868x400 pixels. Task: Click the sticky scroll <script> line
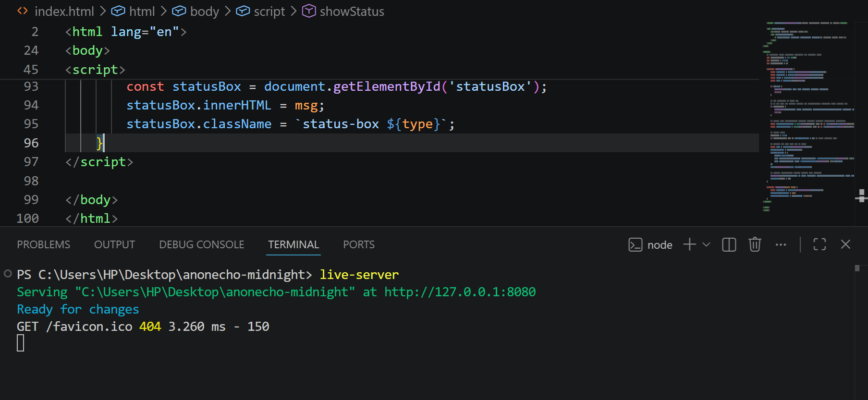95,70
